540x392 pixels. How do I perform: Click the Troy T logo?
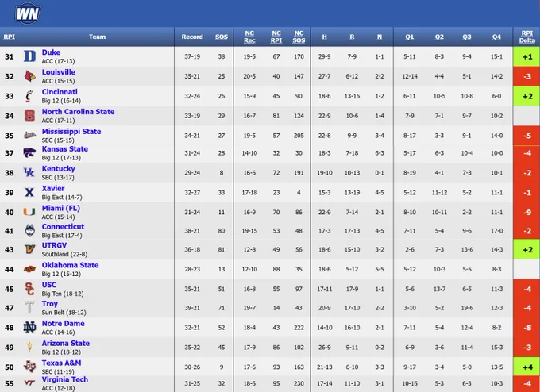click(x=29, y=308)
